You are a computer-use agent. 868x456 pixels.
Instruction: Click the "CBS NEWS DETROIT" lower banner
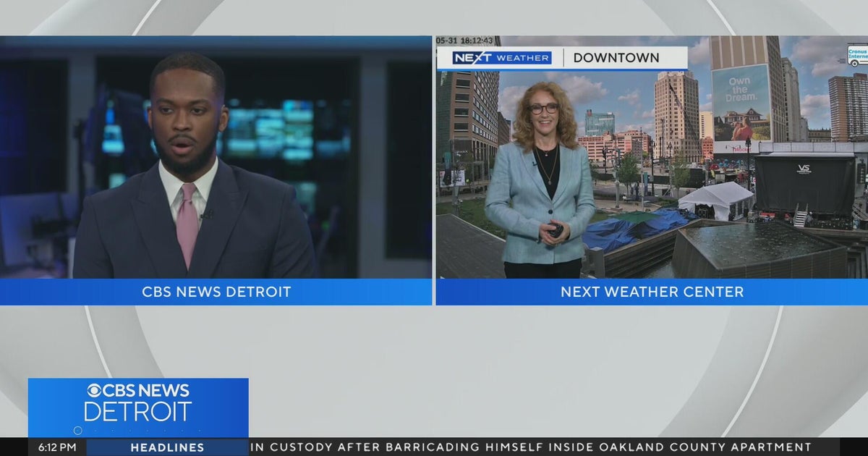coord(216,292)
